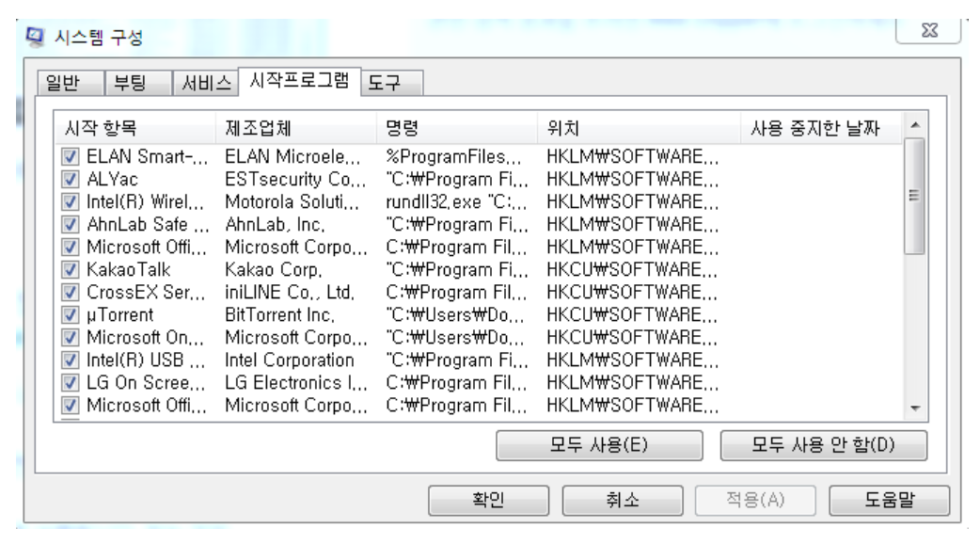Disable the µTorrent startup checkbox
The width and height of the screenshot is (980, 544).
pyautogui.click(x=70, y=314)
